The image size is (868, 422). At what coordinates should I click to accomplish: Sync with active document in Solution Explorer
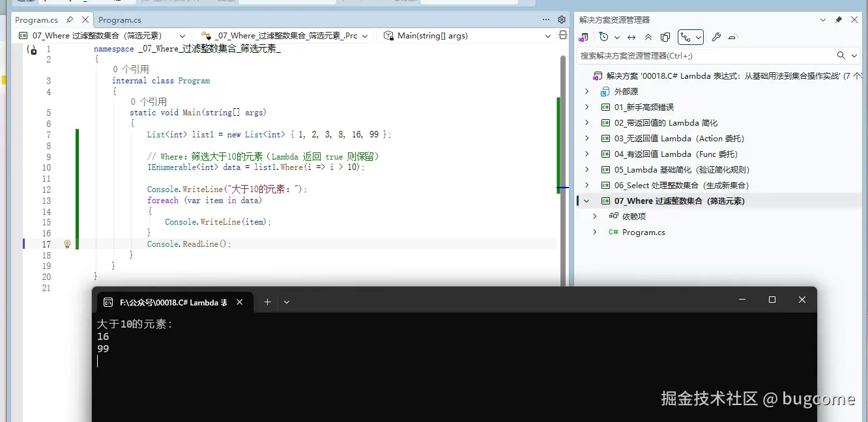631,38
